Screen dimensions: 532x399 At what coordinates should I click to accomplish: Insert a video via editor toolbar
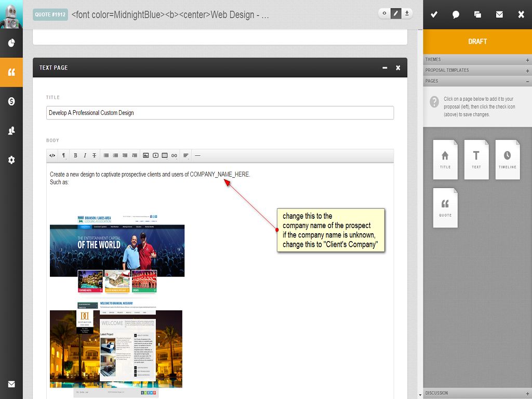click(155, 155)
